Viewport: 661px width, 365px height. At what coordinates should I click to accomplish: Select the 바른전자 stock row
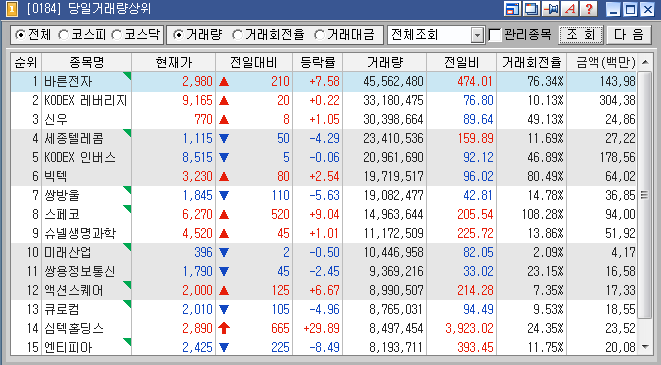pos(324,81)
